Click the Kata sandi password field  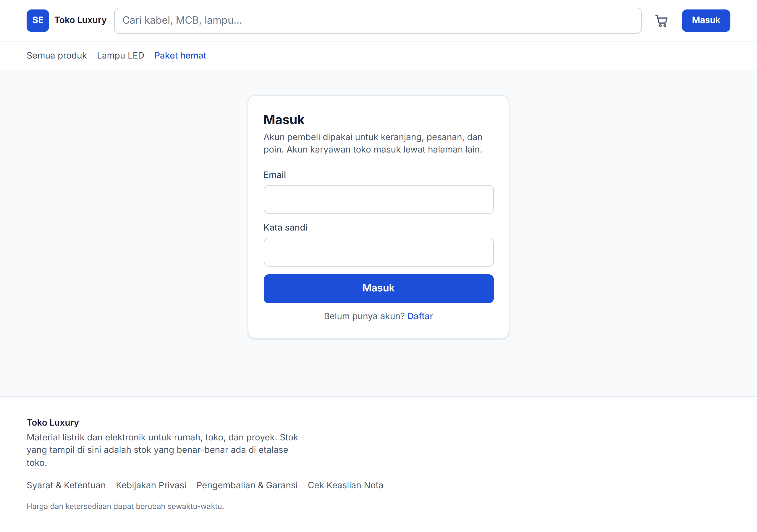pos(378,252)
